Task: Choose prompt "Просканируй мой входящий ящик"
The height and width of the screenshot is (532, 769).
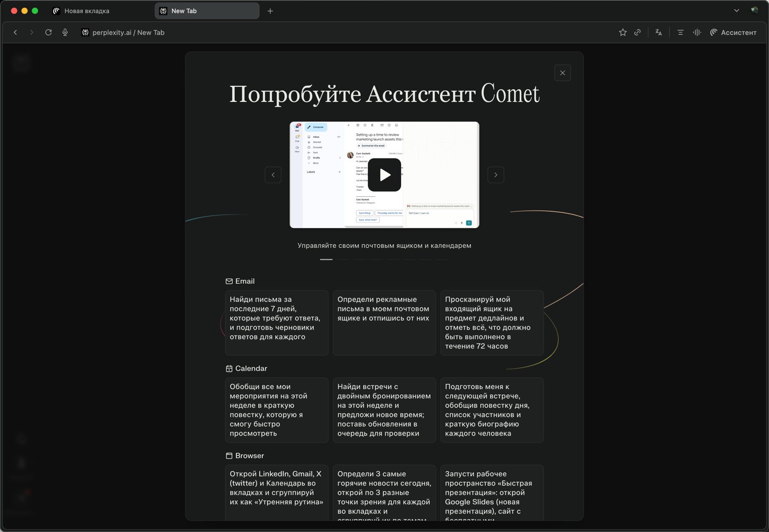Action: point(492,323)
